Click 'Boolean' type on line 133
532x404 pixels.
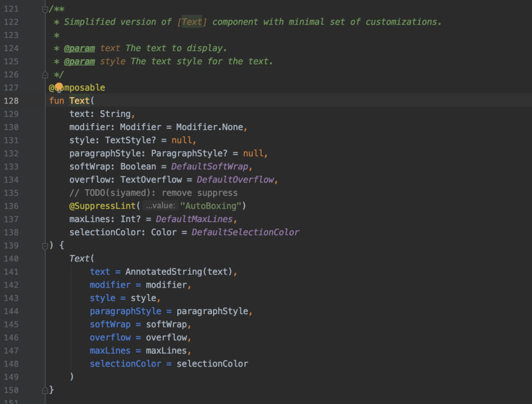(138, 167)
